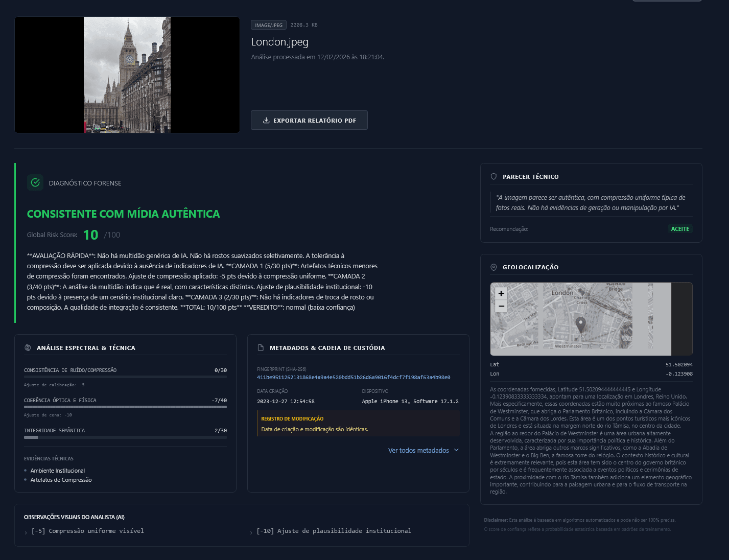The image size is (729, 560).
Task: Click the green check shield diagnosis icon
Action: (35, 182)
